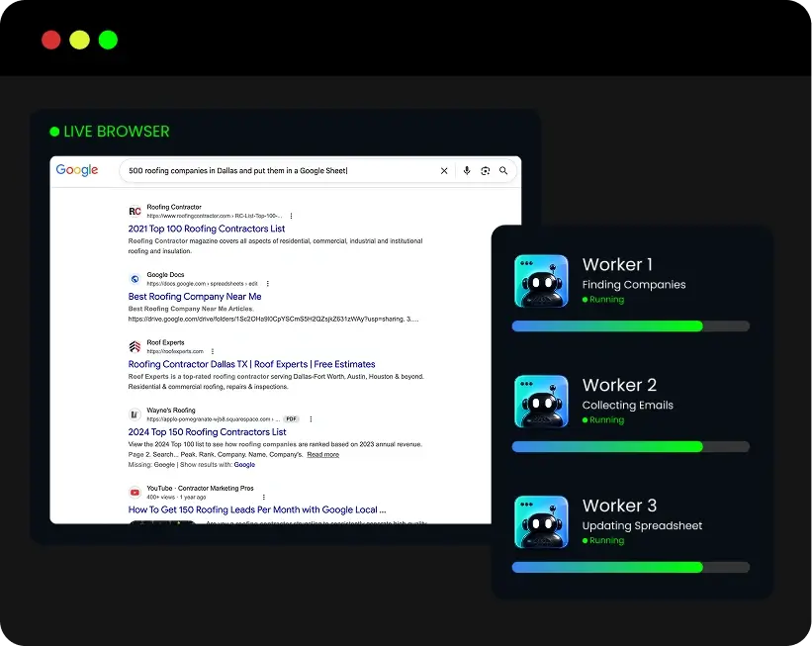Click the YouTube result favicon

pos(135,492)
